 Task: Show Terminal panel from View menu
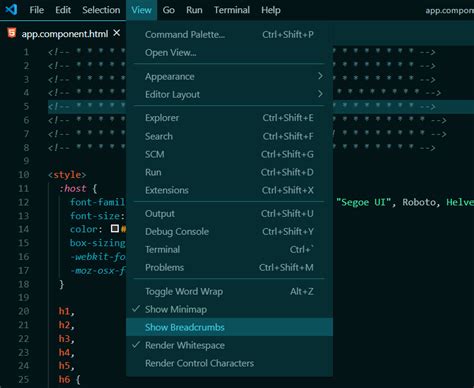coord(229,249)
